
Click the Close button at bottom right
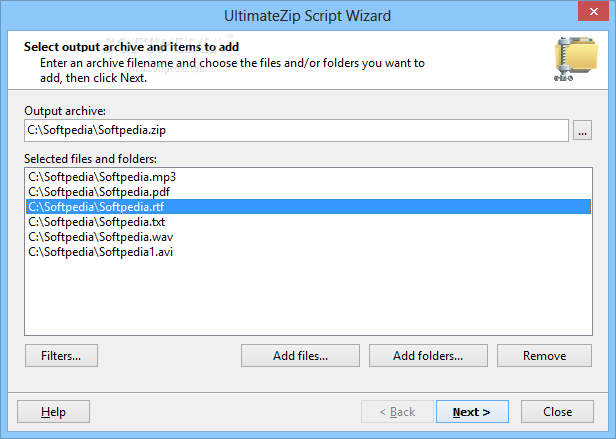[557, 411]
